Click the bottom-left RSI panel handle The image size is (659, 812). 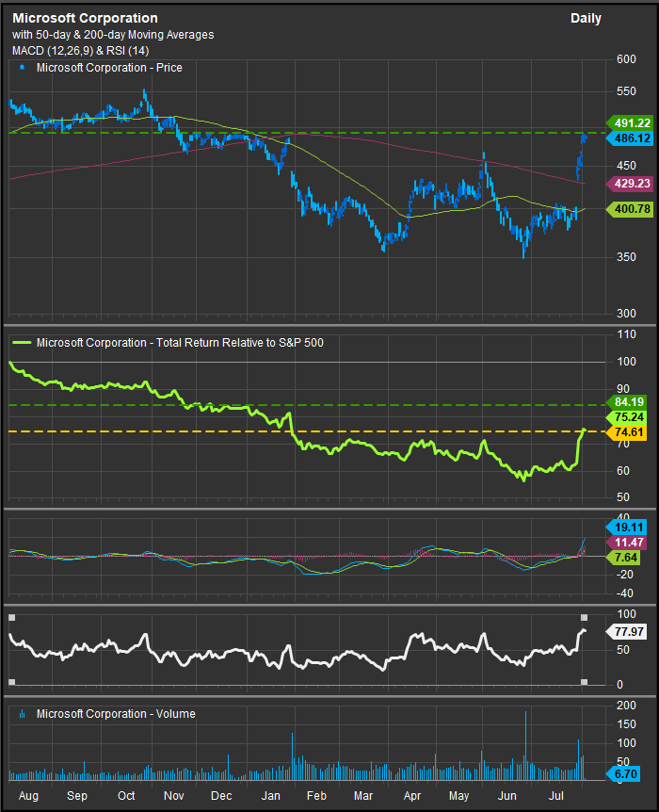tap(12, 682)
